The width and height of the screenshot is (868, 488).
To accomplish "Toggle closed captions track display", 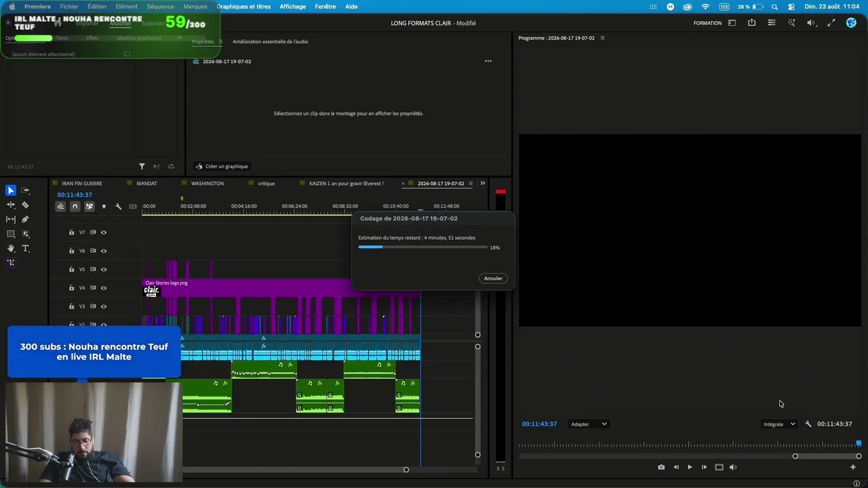I will [133, 206].
